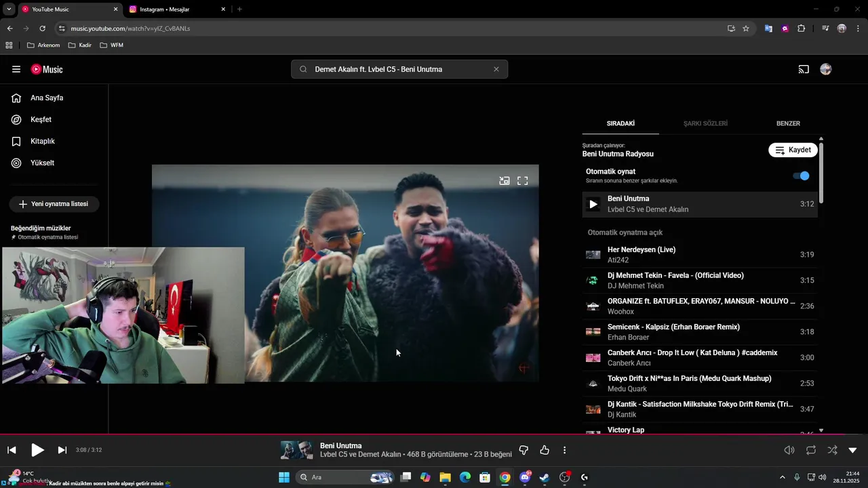Select Dj Kantik - Satisfaction Milkshake track

(x=700, y=409)
